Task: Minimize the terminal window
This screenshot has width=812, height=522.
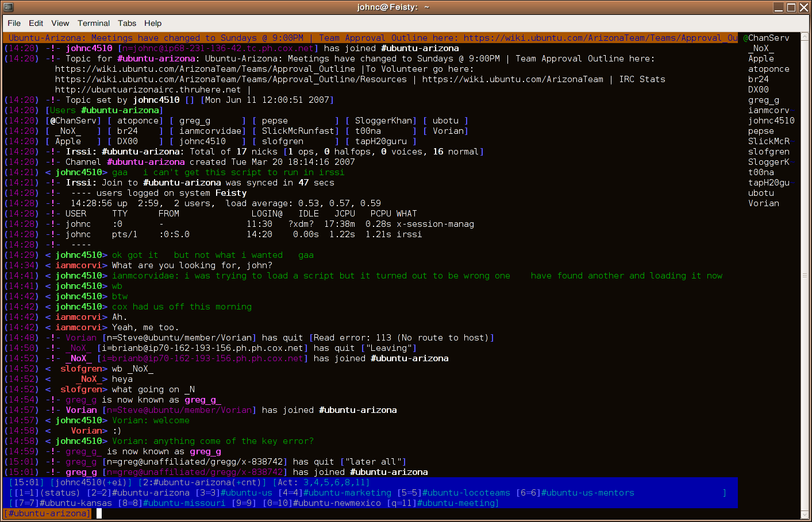Action: pos(779,7)
